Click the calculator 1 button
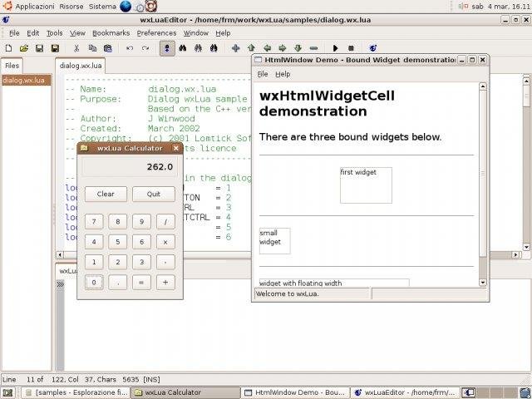 point(94,263)
